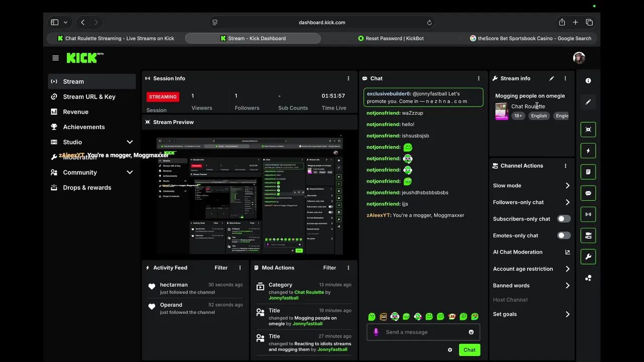Open Chat panel three-dot menu
The width and height of the screenshot is (644, 362).
click(478, 78)
